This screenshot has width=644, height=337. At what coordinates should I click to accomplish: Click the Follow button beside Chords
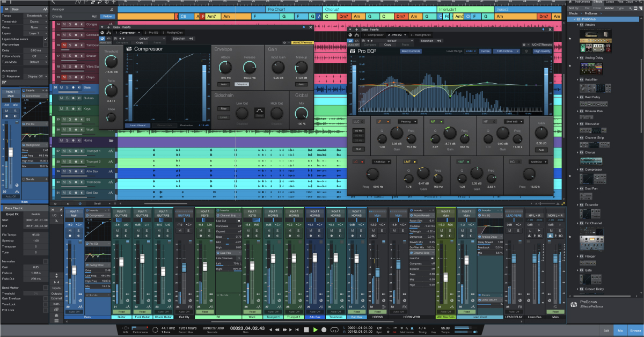coord(107,16)
